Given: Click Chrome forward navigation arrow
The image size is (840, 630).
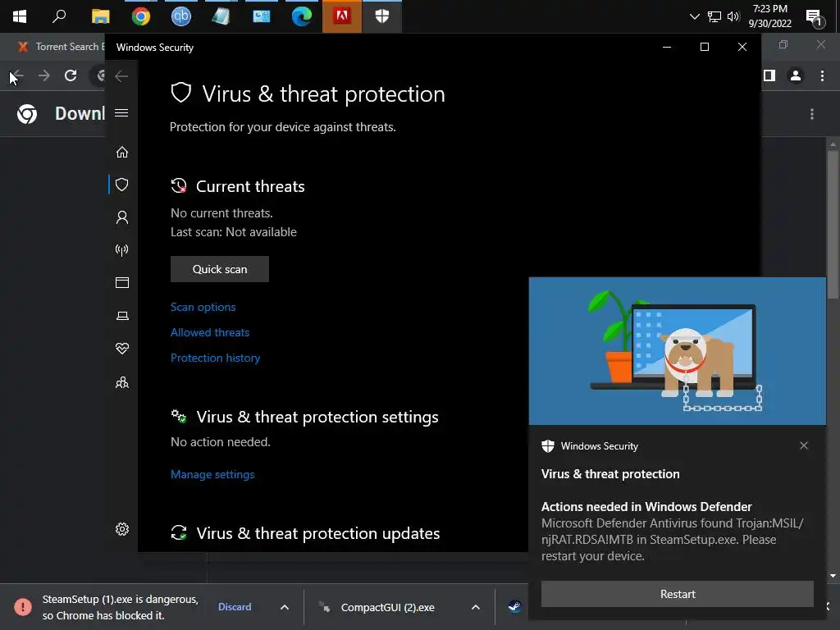Looking at the screenshot, I should click(x=44, y=75).
